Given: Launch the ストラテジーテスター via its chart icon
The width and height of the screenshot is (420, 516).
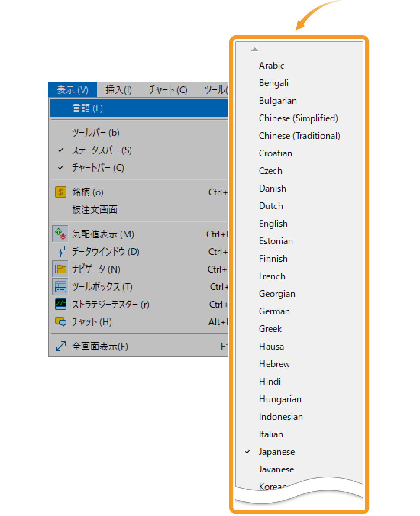Looking at the screenshot, I should pos(60,304).
